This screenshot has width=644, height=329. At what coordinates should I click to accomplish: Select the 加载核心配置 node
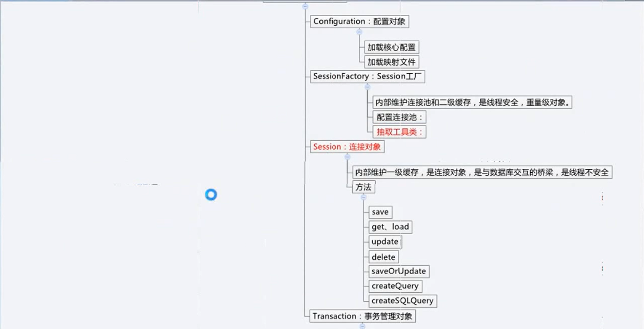click(391, 48)
